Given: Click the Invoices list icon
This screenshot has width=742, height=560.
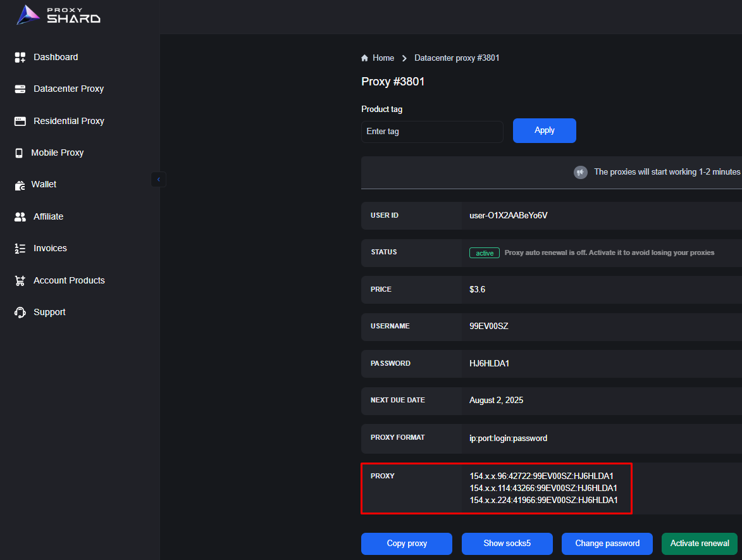Looking at the screenshot, I should point(20,249).
